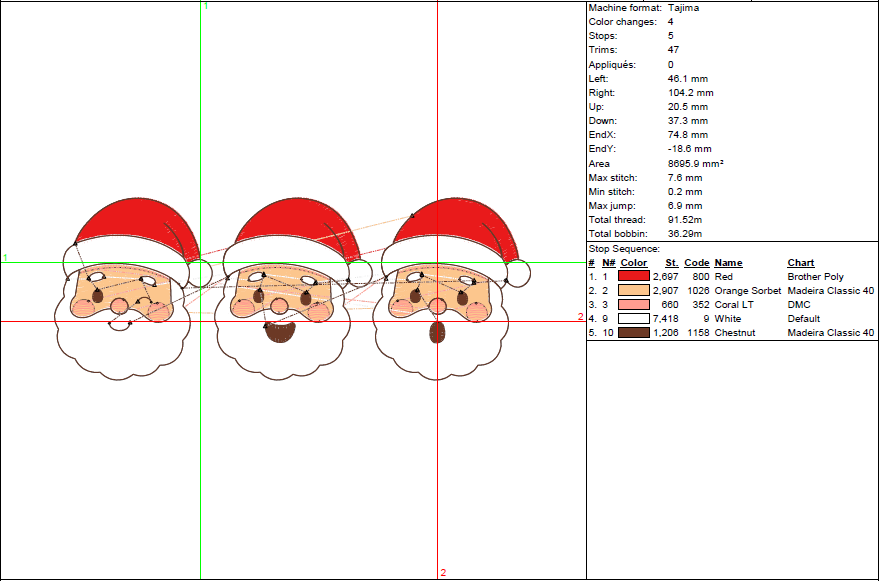The image size is (880, 581).
Task: Select the White thread row in sequence table
Action: click(x=730, y=319)
